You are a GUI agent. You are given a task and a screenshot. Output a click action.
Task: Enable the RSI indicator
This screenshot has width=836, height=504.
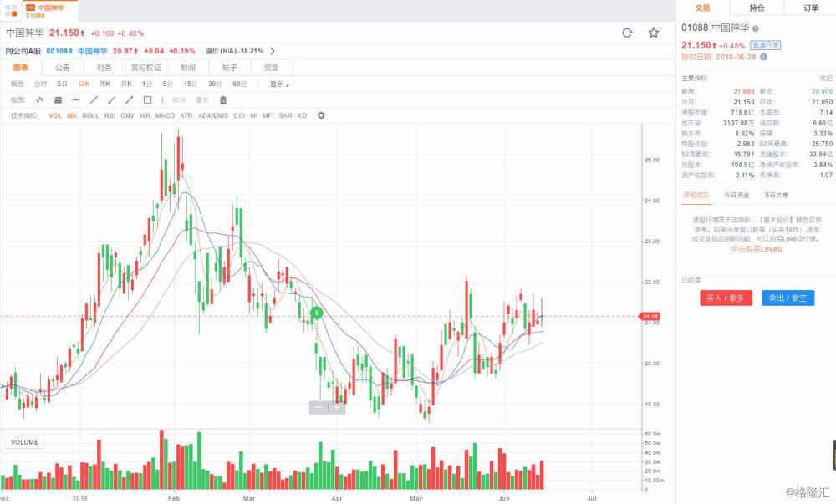(x=110, y=115)
